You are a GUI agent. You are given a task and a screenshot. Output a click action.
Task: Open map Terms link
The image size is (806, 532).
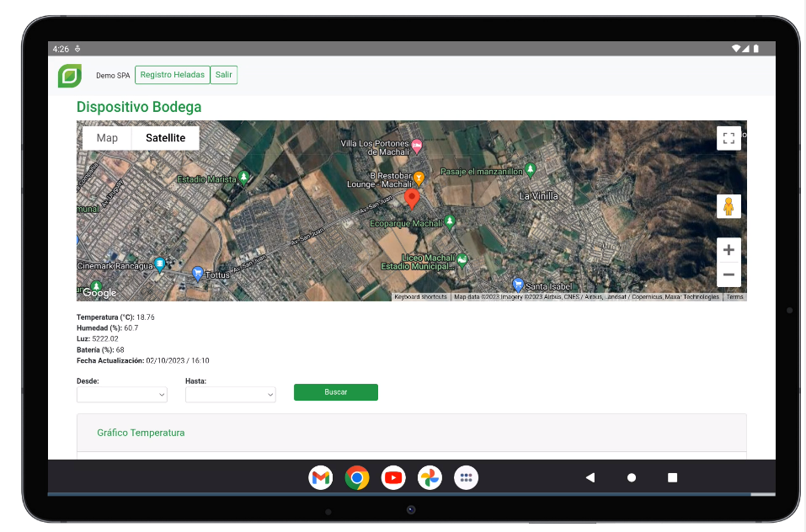point(734,297)
